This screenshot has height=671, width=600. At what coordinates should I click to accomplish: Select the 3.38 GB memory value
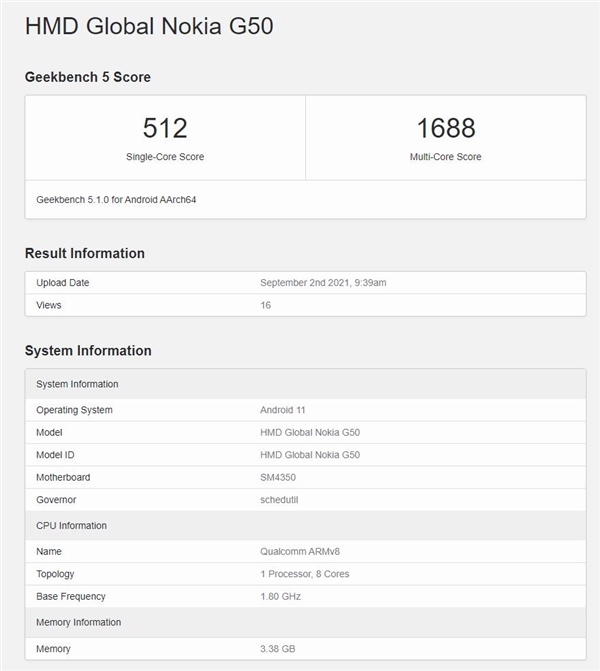[x=278, y=649]
